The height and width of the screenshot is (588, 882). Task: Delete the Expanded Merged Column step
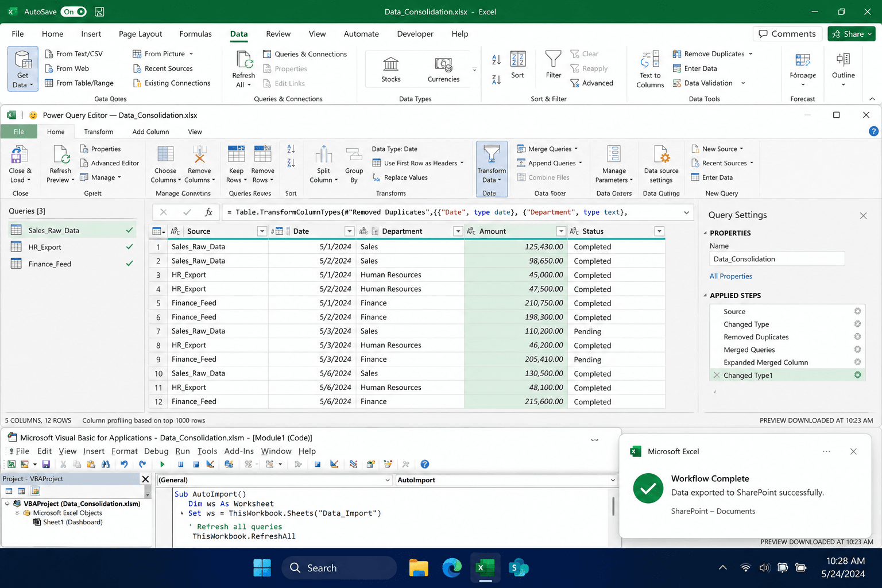[857, 362]
